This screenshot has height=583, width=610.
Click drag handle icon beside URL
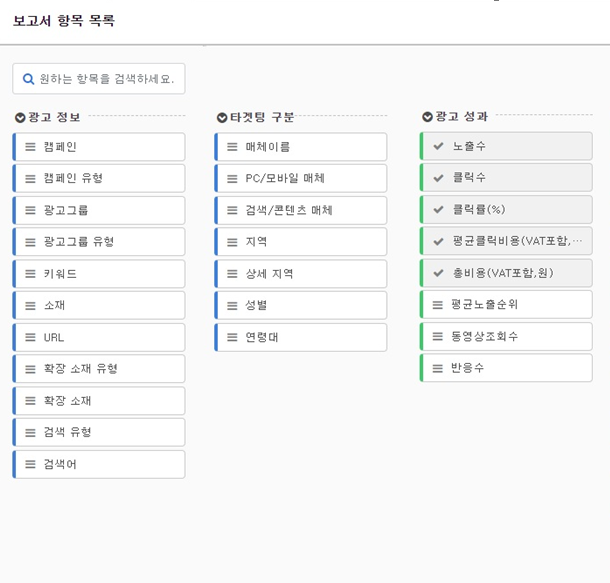coord(30,338)
